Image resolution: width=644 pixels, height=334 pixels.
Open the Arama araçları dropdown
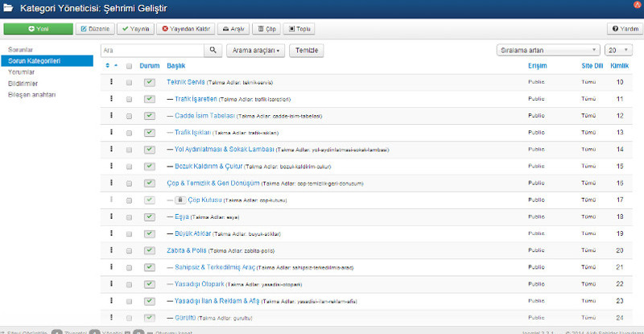(255, 50)
